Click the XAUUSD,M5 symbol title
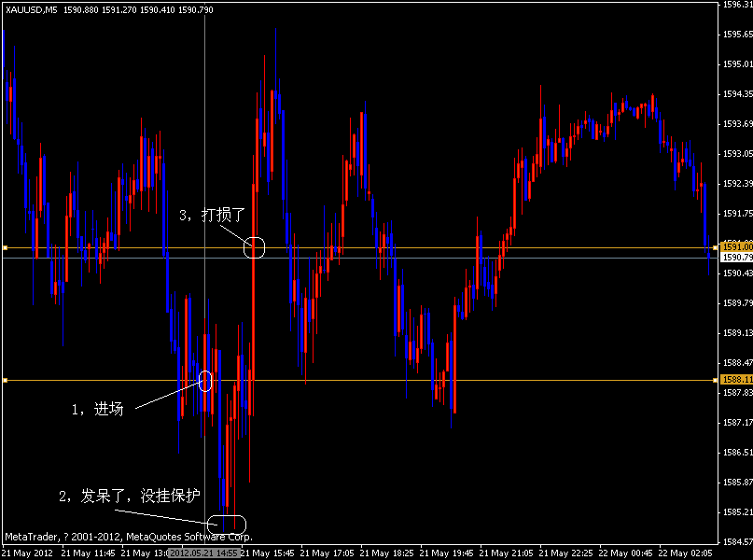The height and width of the screenshot is (560, 753). (31, 9)
